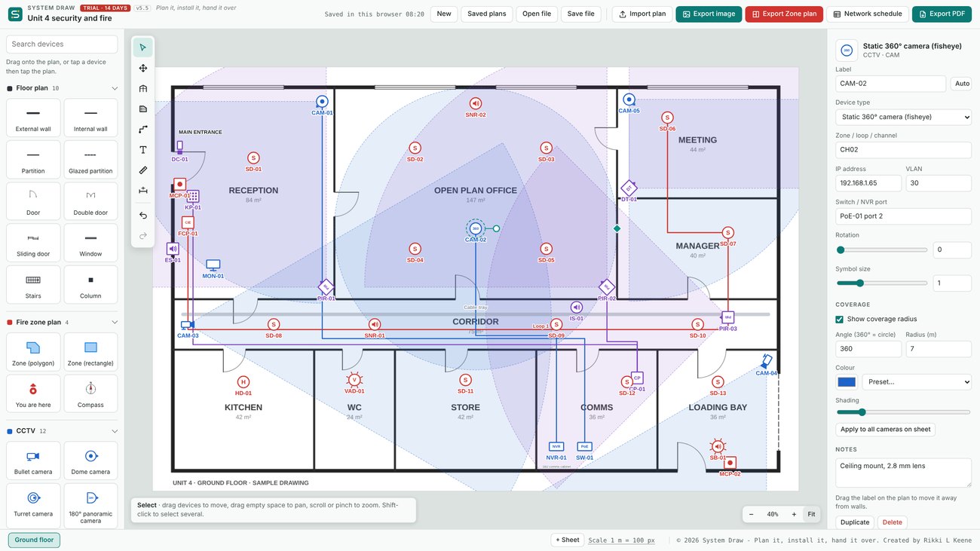This screenshot has height=551, width=980.
Task: Open the Device type dropdown
Action: [x=903, y=117]
